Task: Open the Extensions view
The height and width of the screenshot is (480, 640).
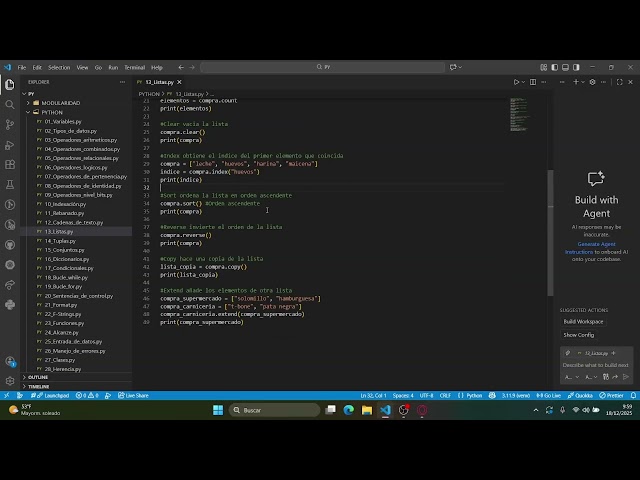Action: [10, 164]
